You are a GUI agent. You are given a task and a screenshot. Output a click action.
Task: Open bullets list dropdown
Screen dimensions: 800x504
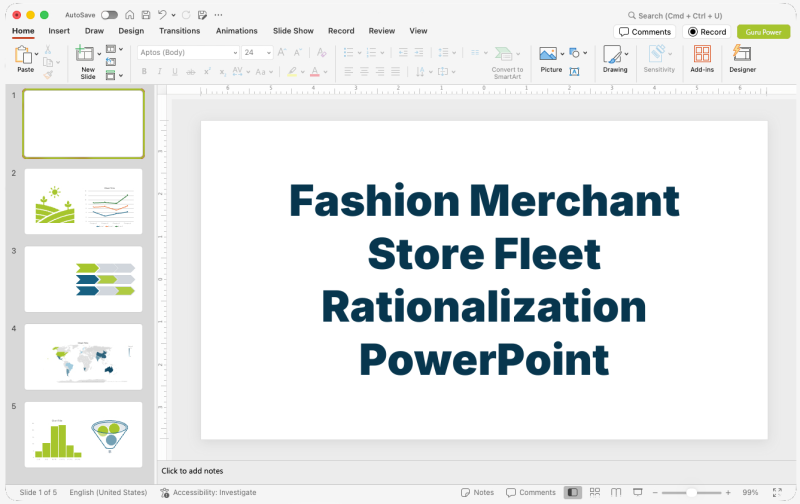(360, 53)
